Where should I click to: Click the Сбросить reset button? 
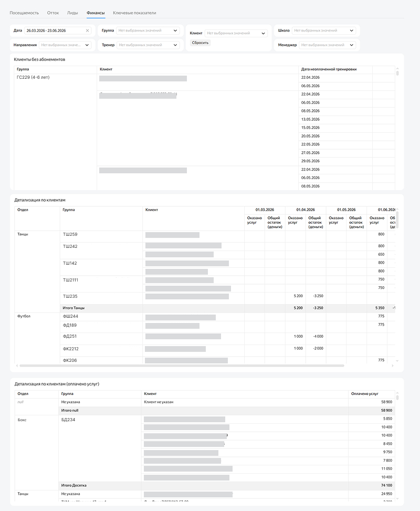click(x=200, y=43)
